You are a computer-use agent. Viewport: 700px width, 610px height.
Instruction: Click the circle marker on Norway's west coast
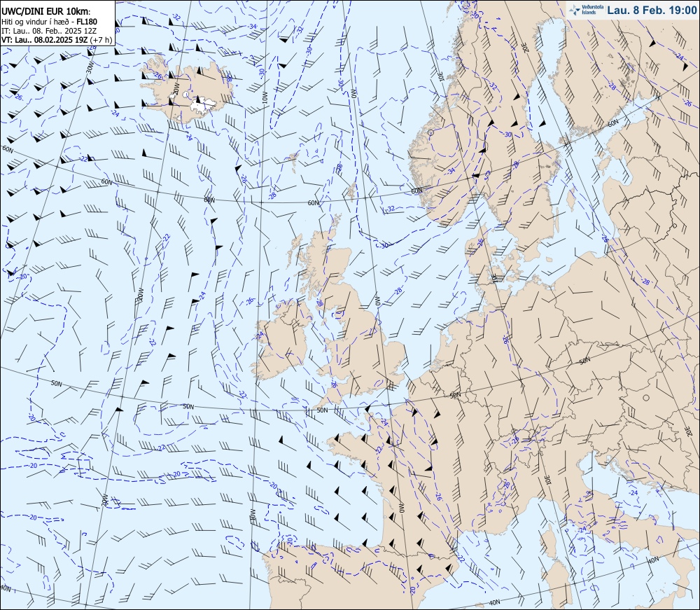coord(430,132)
